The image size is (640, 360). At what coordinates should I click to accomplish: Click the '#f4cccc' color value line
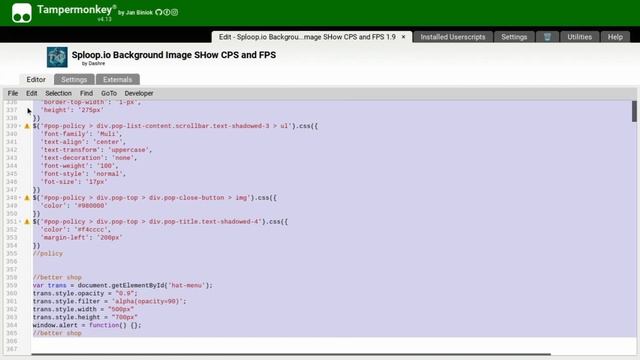(76, 230)
